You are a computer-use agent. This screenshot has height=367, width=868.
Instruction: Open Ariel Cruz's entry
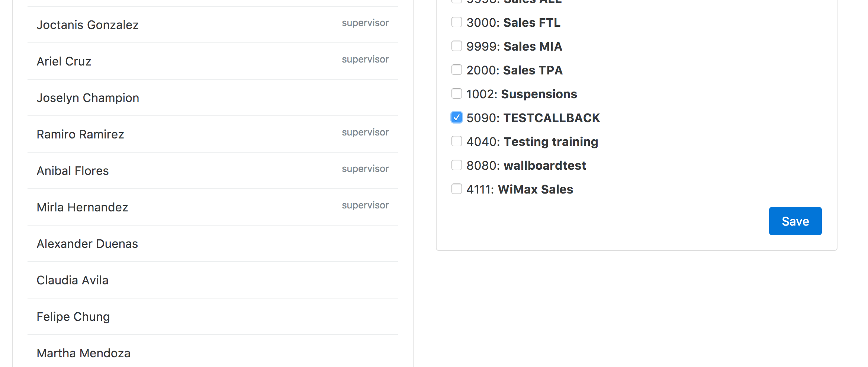tap(213, 61)
